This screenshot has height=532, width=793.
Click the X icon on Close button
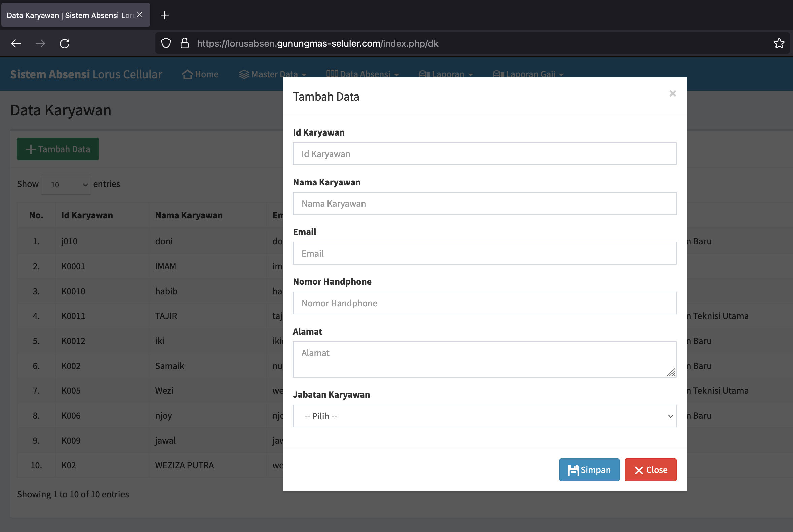[639, 470]
